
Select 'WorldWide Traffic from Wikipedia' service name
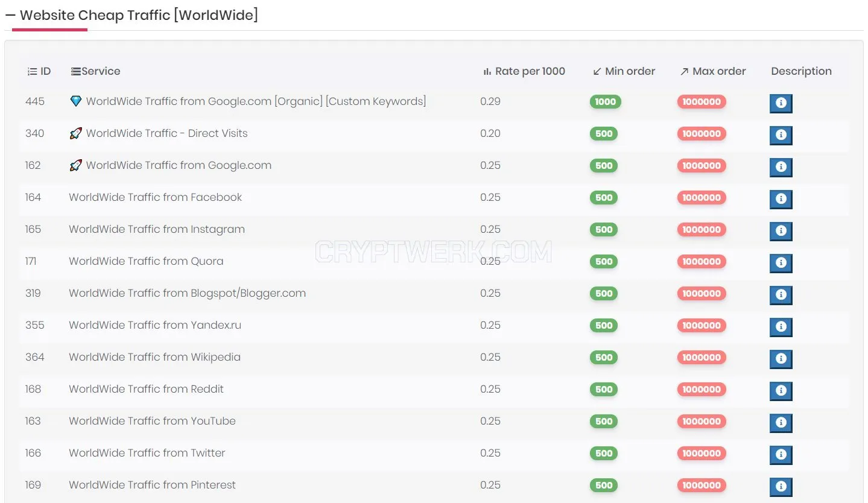[x=154, y=357]
